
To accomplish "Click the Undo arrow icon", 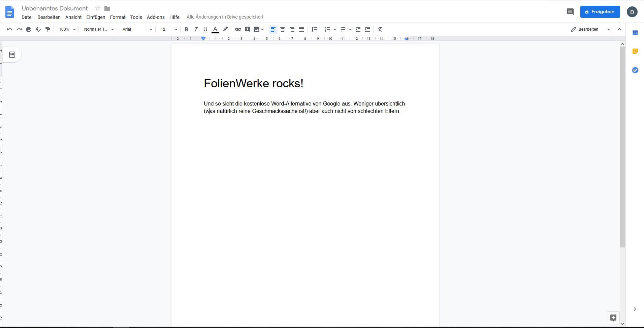I will pos(10,29).
